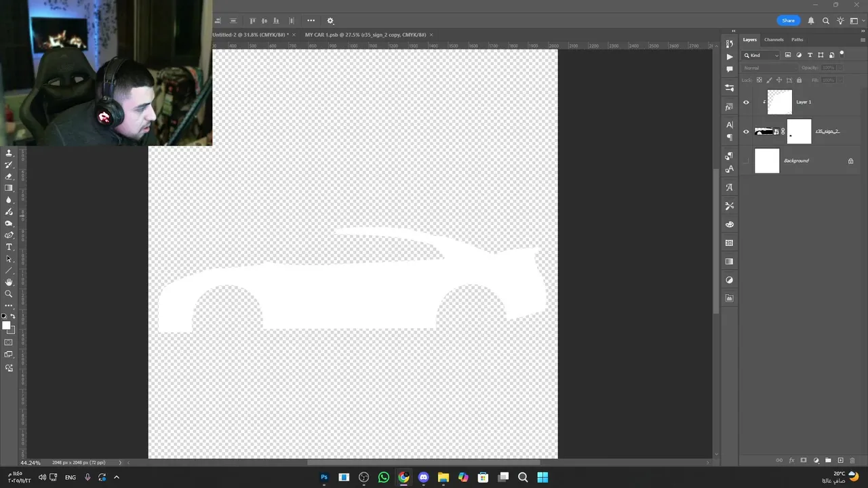The height and width of the screenshot is (488, 868).
Task: Open Photoshop from the Windows taskbar
Action: (x=323, y=477)
